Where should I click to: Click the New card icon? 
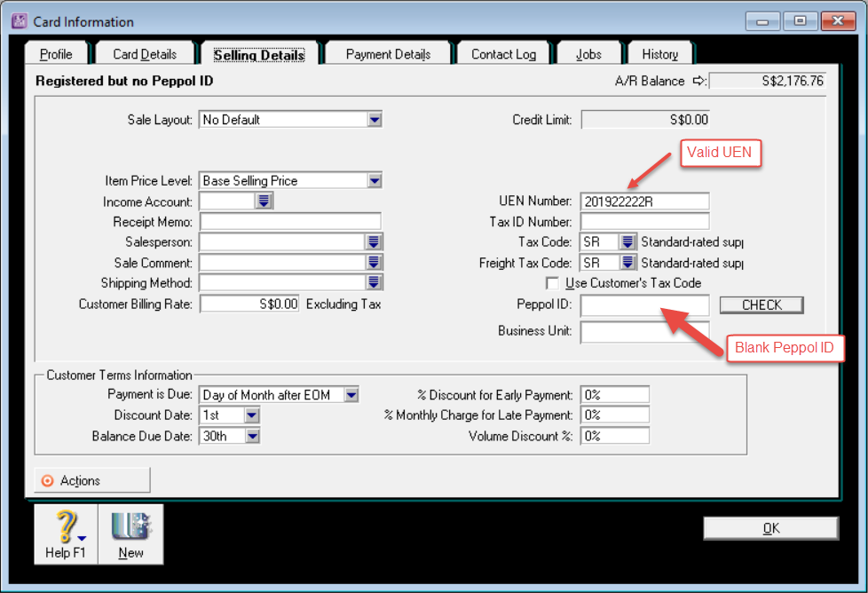pos(130,527)
